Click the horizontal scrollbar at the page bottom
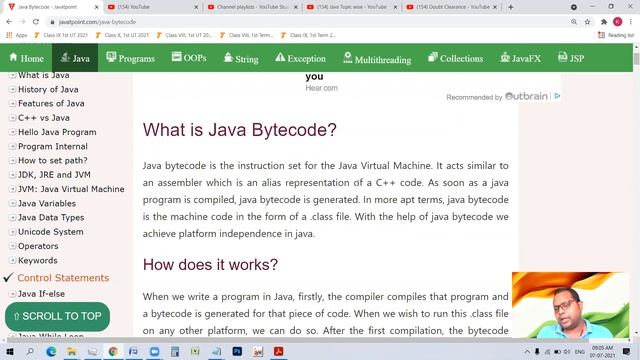This screenshot has width=640, height=360. pyautogui.click(x=298, y=340)
